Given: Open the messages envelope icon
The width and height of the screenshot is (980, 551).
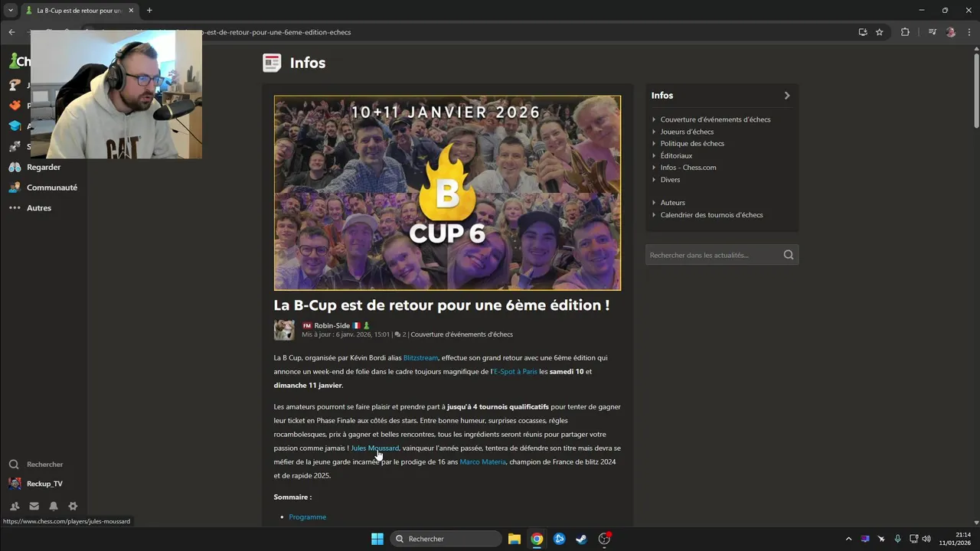Looking at the screenshot, I should coord(34,506).
